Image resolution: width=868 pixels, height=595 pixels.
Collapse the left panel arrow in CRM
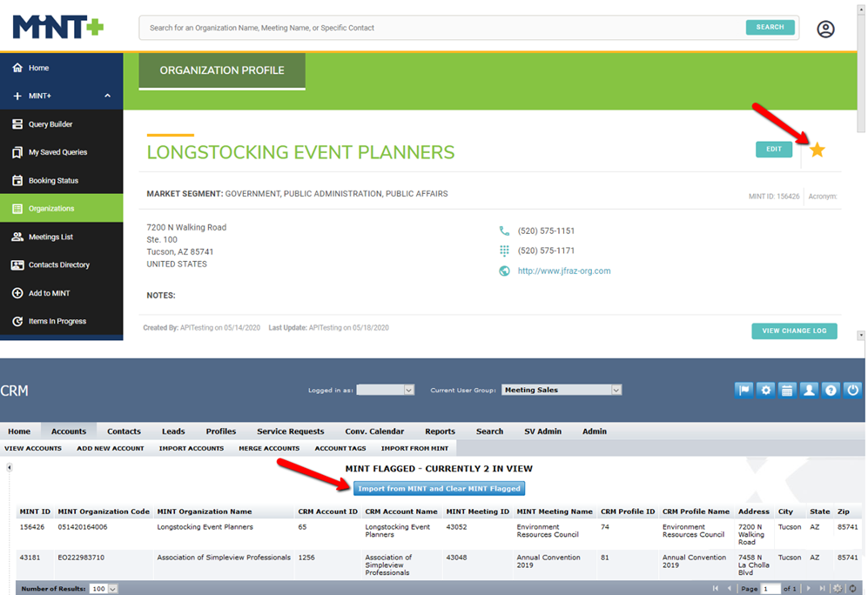pos(10,467)
